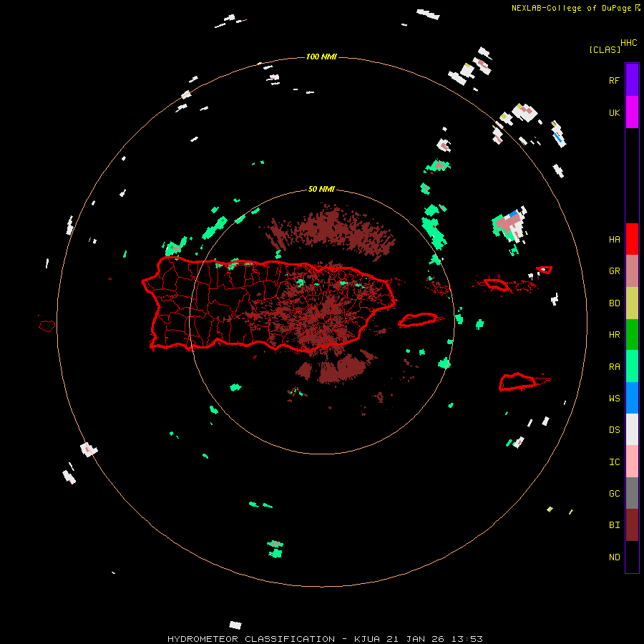Click the IC legend label
This screenshot has width=644, height=644.
point(614,462)
